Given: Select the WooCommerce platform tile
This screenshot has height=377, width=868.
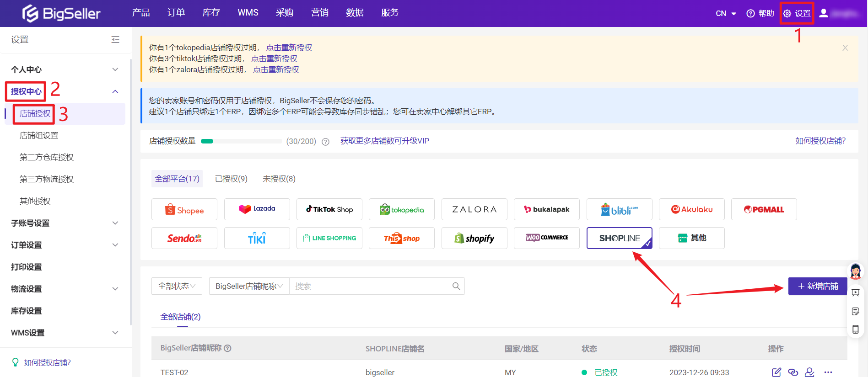Looking at the screenshot, I should pos(547,238).
